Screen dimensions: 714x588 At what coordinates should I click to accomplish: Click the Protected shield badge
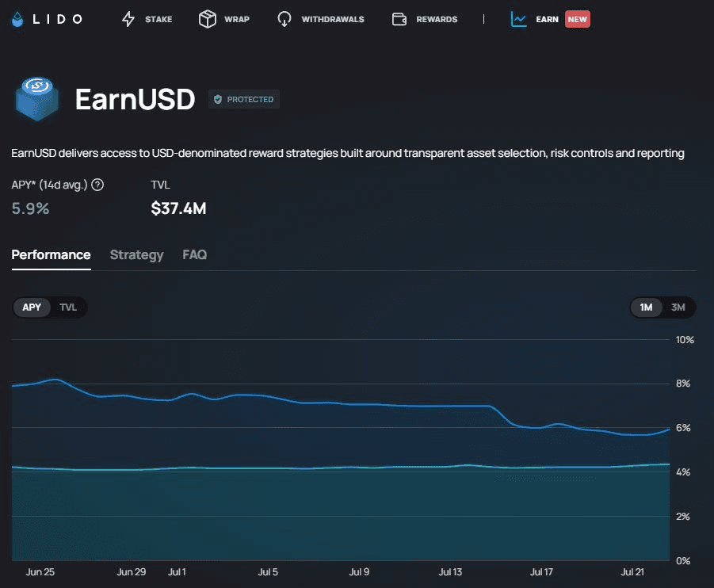pos(243,99)
